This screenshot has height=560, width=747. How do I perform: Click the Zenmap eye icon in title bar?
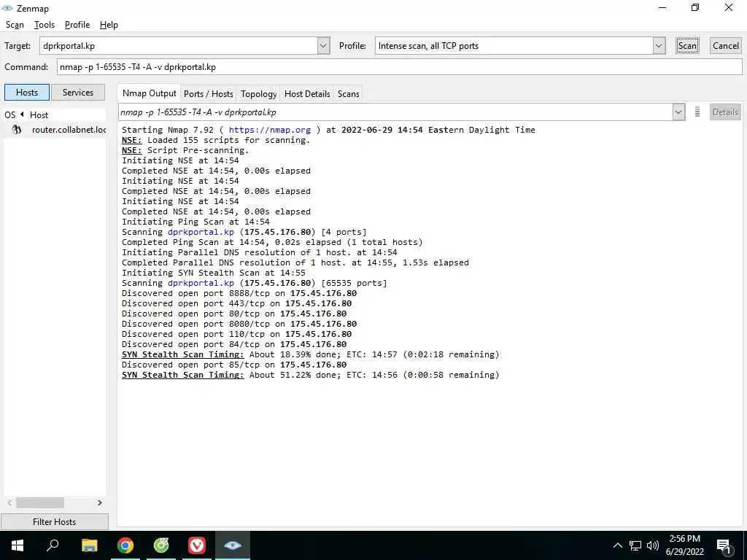7,8
